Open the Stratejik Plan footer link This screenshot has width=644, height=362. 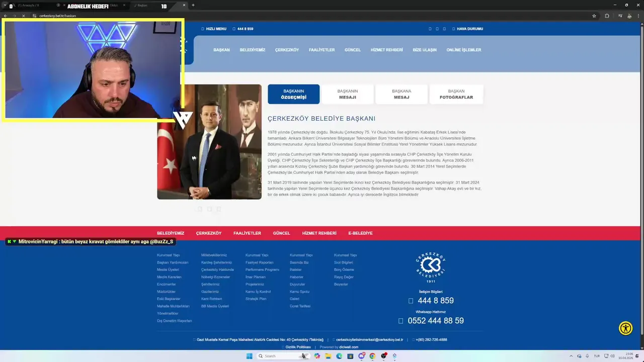(x=256, y=299)
